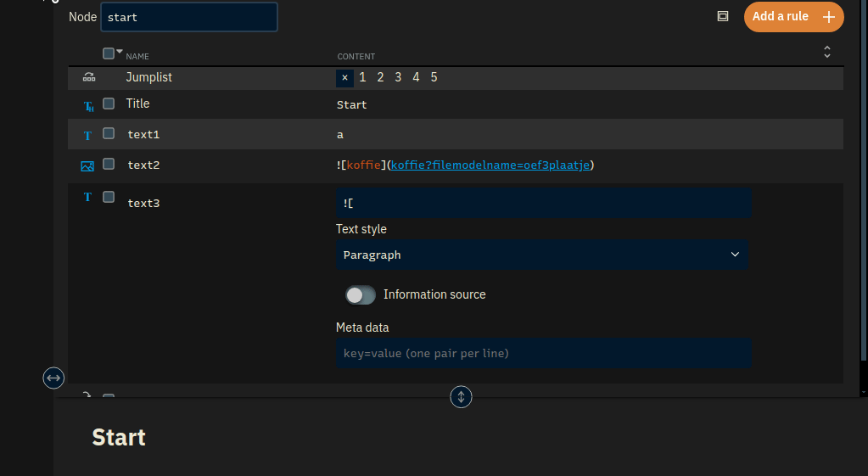Click the Add a rule button

point(794,17)
